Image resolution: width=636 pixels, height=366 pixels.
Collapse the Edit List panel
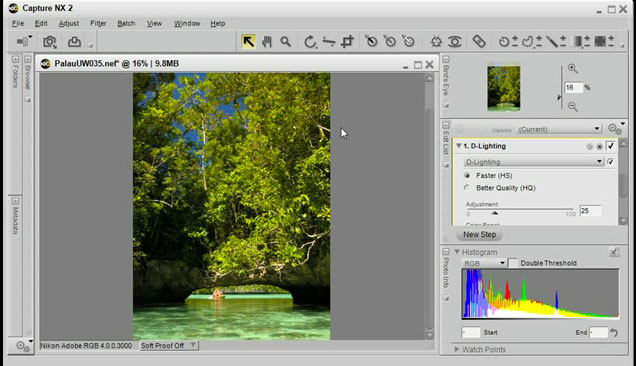(446, 125)
